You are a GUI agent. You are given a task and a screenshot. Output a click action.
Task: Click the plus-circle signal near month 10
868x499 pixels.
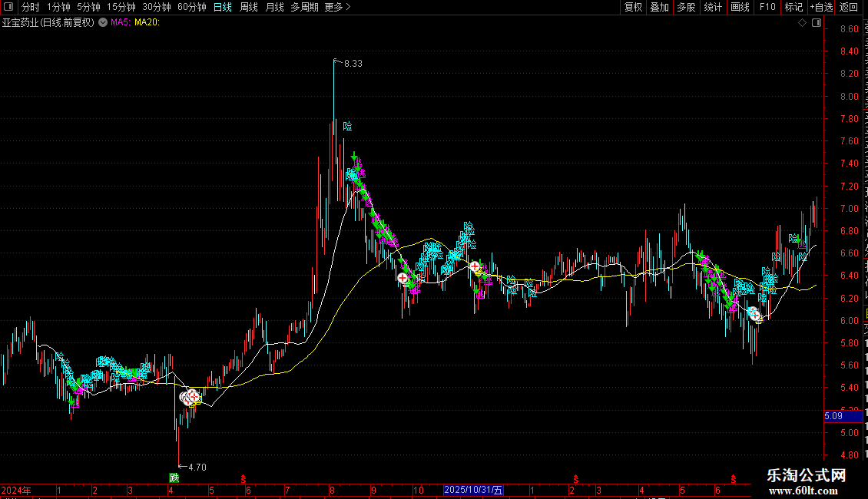403,278
